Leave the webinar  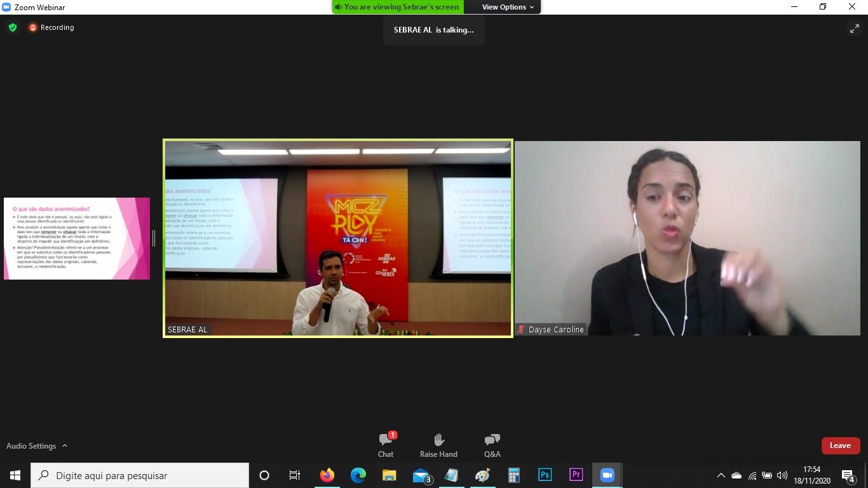840,445
